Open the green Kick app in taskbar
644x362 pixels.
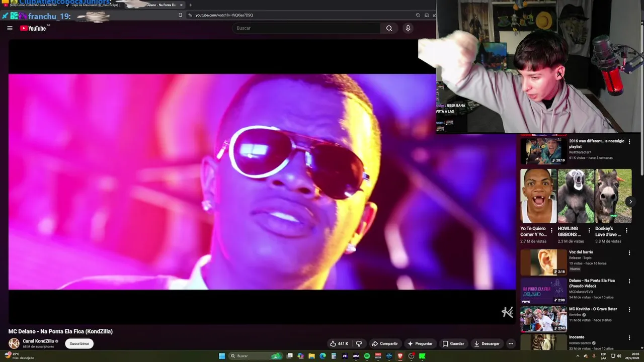pos(423,356)
